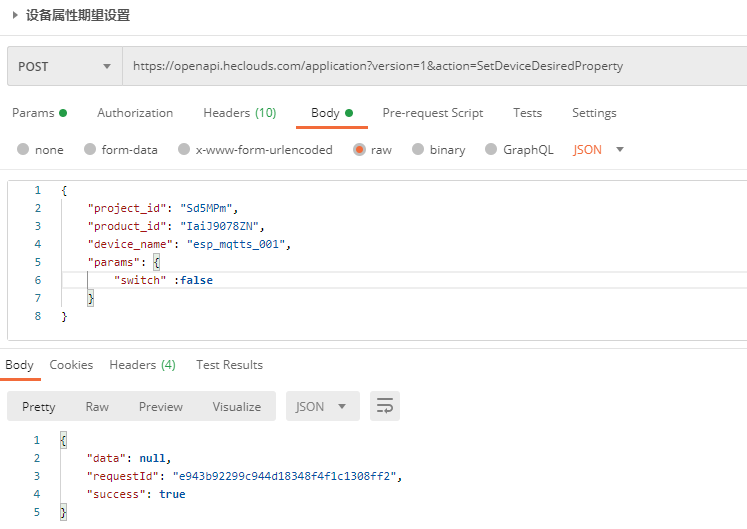747x529 pixels.
Task: Open the request Headers (10) tab
Action: [239, 113]
